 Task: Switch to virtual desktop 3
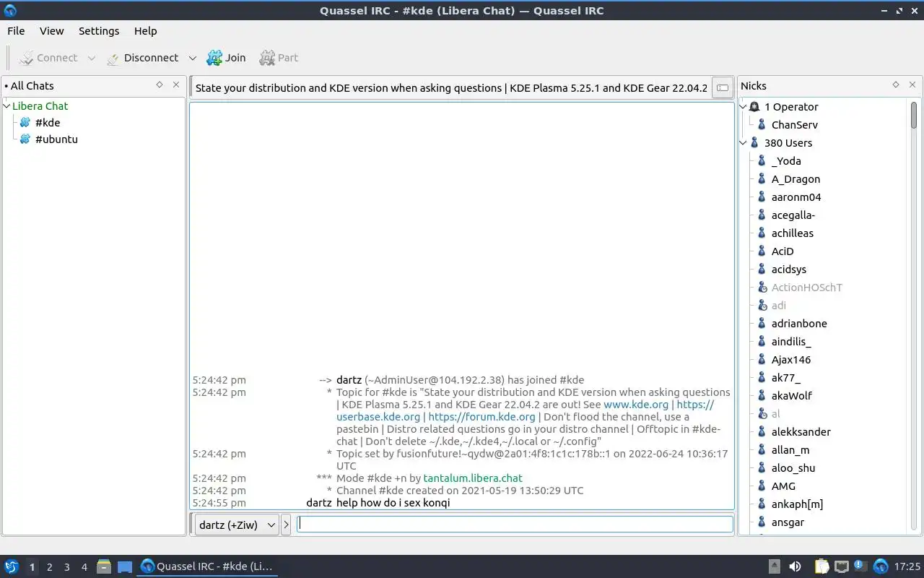point(66,567)
